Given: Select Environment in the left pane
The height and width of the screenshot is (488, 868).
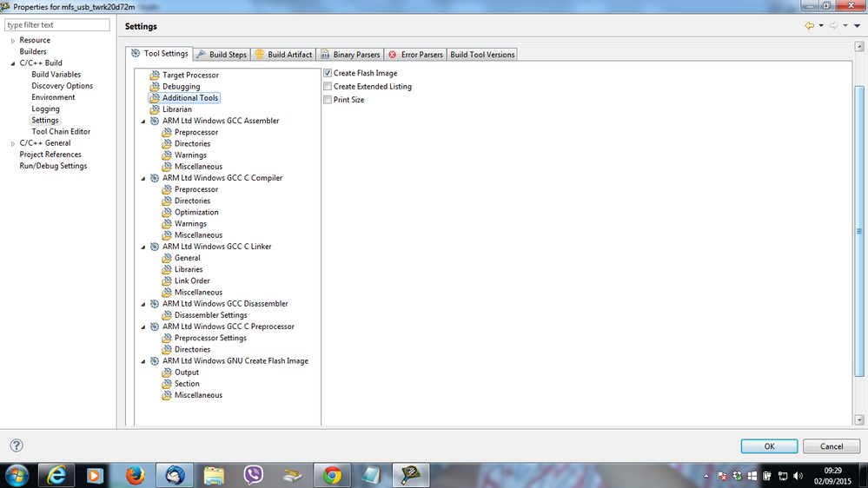Looking at the screenshot, I should point(53,97).
